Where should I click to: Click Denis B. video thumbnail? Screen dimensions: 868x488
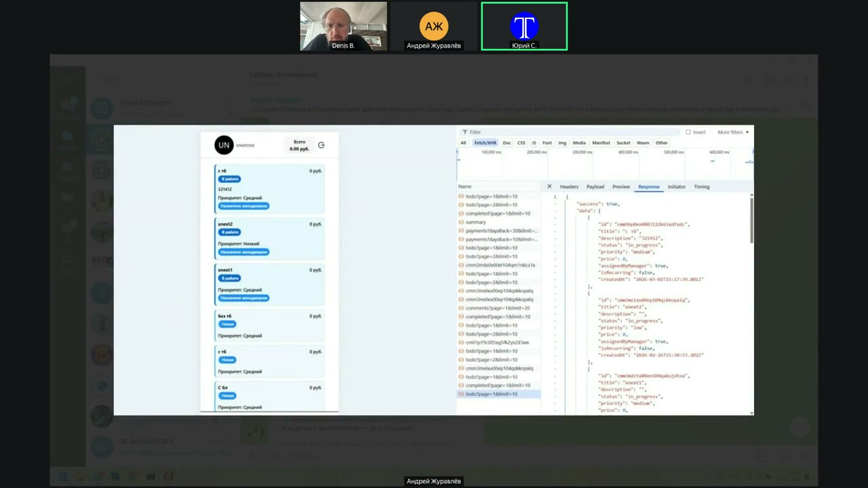click(344, 26)
